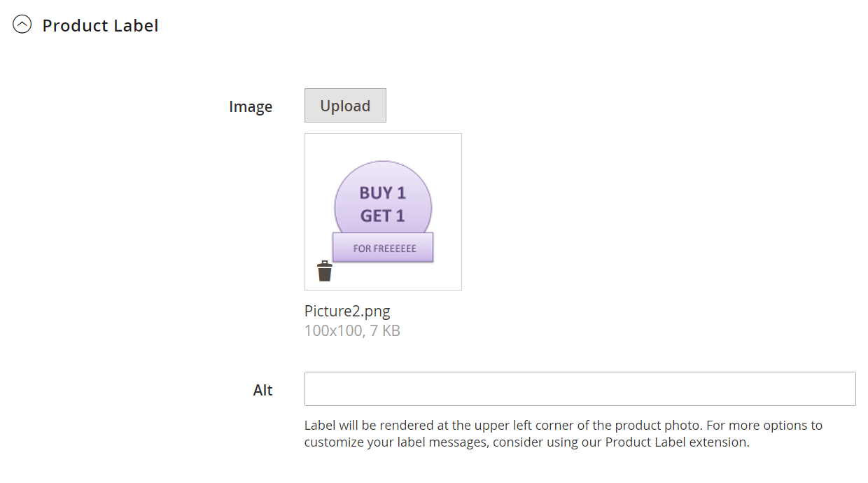This screenshot has width=868, height=483.
Task: Click the 100x100, 7 KB file info
Action: tap(352, 330)
